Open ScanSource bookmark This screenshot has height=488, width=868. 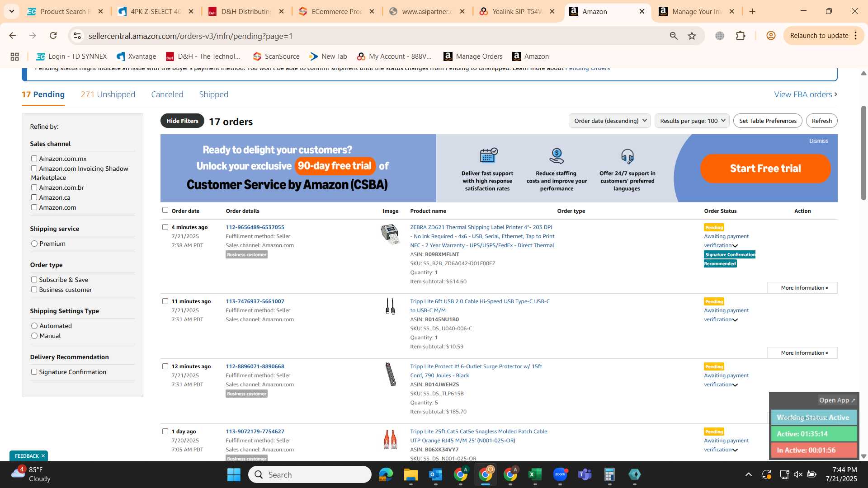coord(276,56)
